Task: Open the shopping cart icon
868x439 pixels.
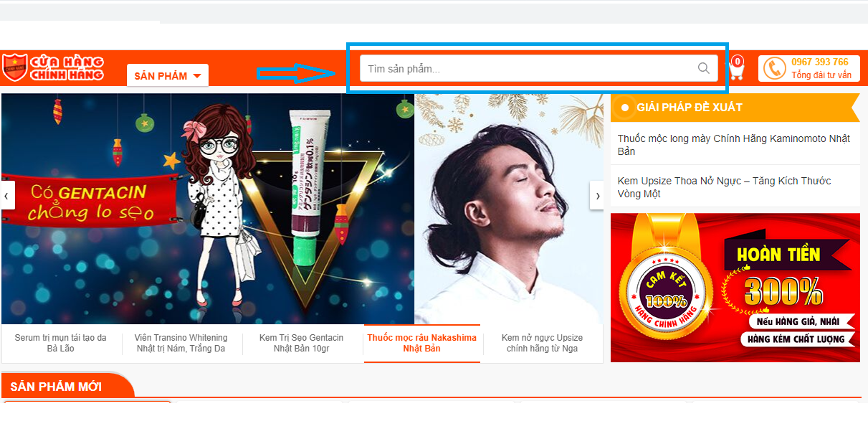Action: coord(736,70)
